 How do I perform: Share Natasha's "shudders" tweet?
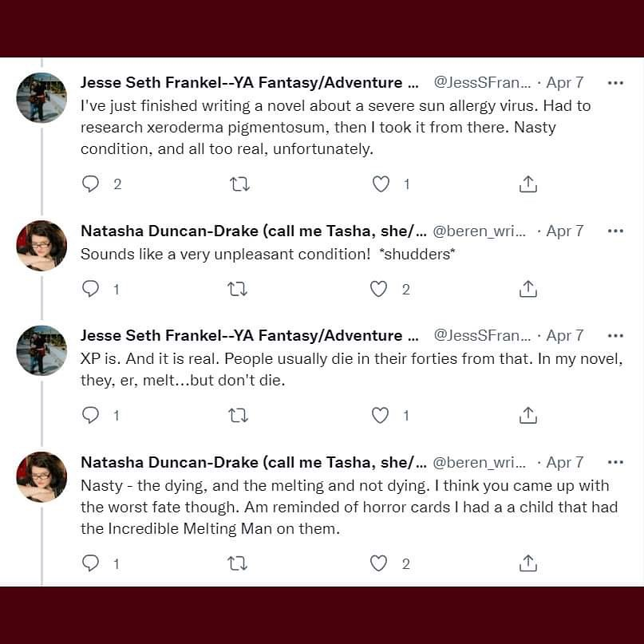pyautogui.click(x=527, y=289)
